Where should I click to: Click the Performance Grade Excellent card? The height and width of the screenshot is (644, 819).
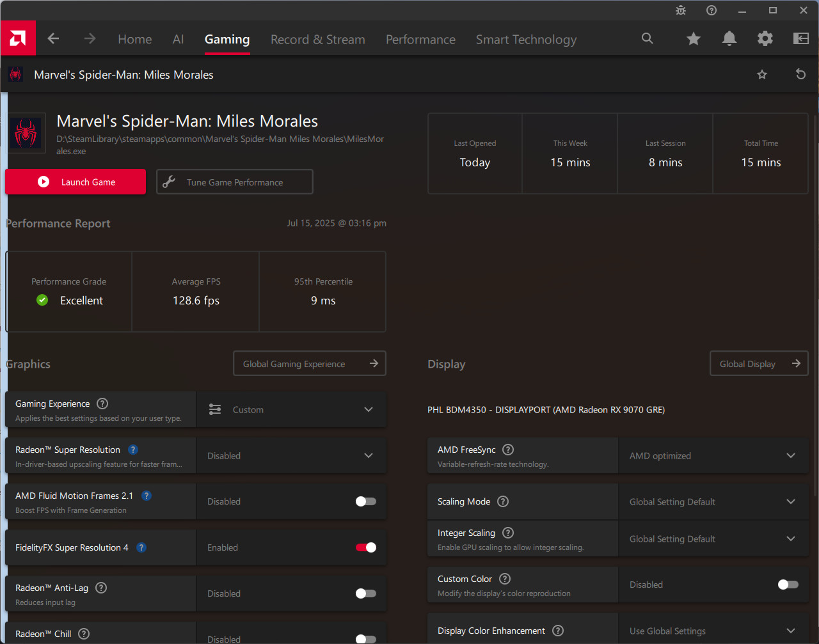[69, 292]
